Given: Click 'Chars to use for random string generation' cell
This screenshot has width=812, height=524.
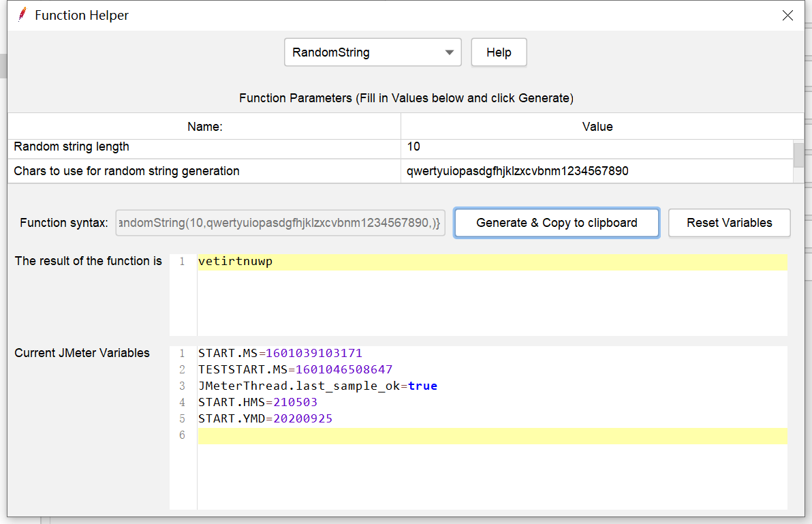Looking at the screenshot, I should point(204,171).
